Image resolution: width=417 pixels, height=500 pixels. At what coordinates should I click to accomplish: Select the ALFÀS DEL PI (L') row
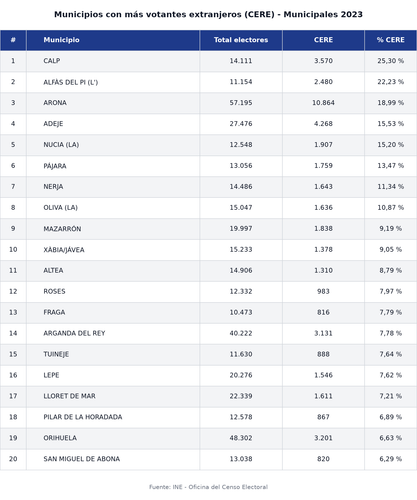click(208, 82)
